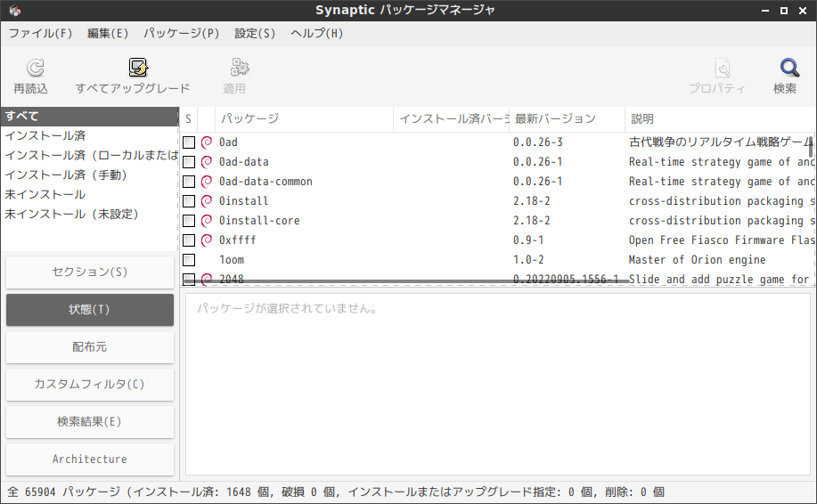Click the すべてアップグレード upgrade icon
The height and width of the screenshot is (504, 817).
pos(138,68)
